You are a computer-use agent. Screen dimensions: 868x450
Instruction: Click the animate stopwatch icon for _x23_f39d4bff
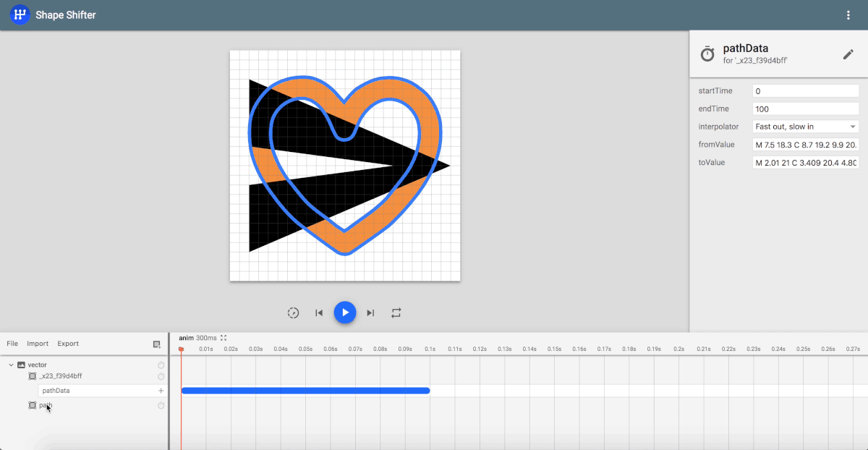pyautogui.click(x=161, y=376)
